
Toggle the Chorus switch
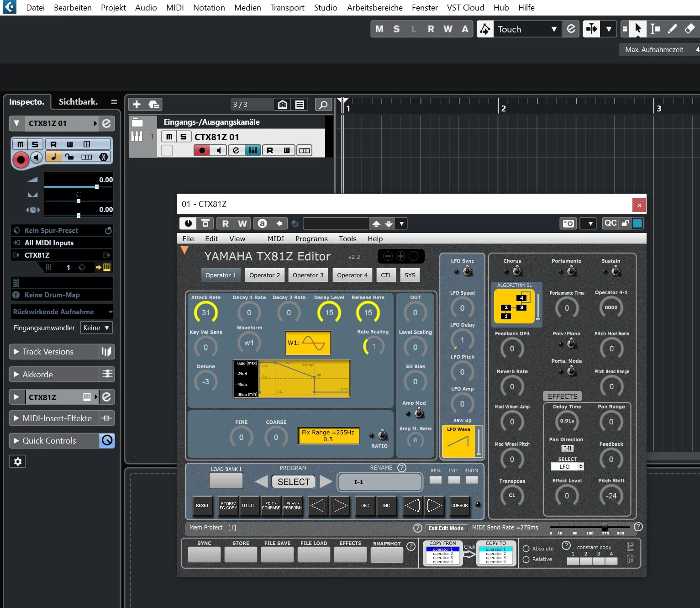(517, 271)
